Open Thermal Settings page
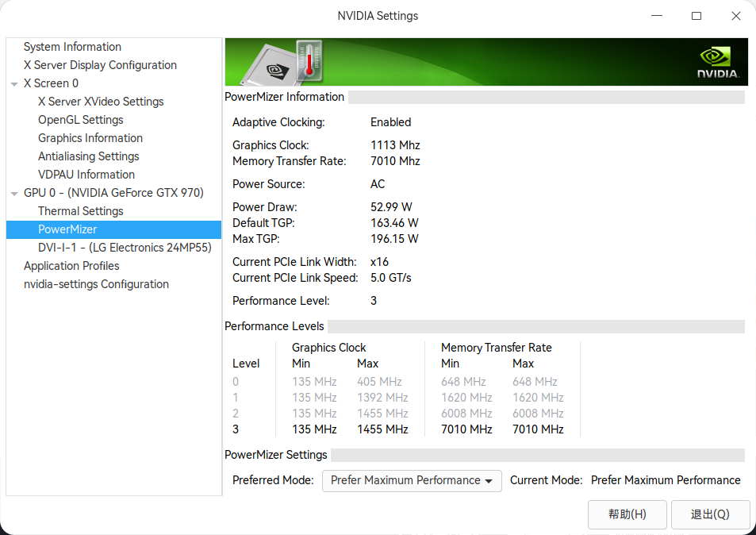This screenshot has height=535, width=756. [x=80, y=211]
